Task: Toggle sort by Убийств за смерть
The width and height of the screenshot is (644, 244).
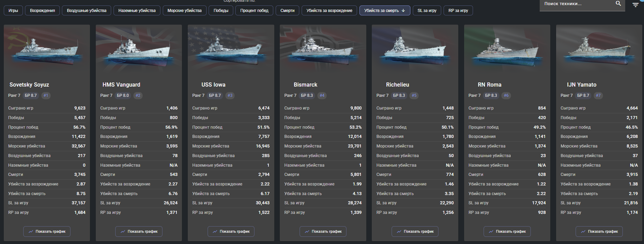Action: [384, 11]
